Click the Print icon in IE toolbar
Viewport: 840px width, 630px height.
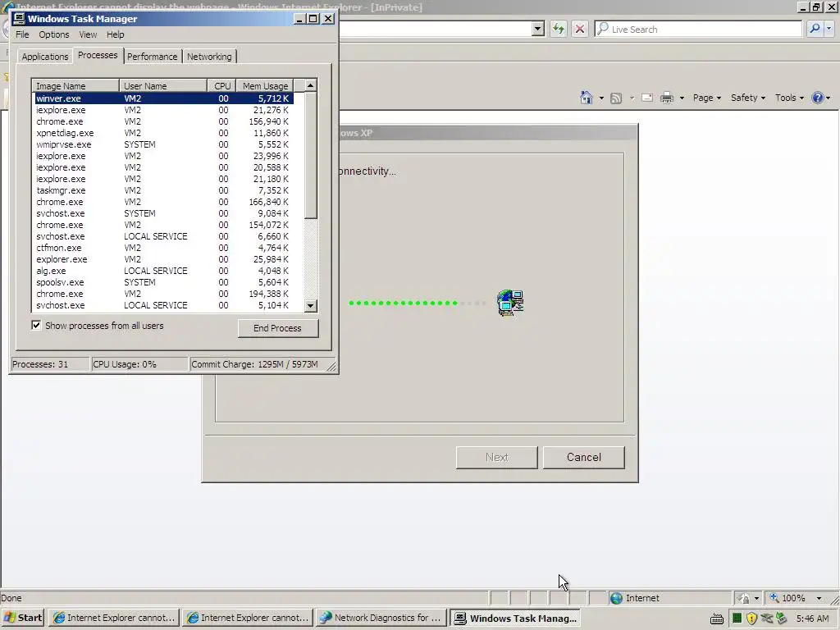click(x=667, y=98)
